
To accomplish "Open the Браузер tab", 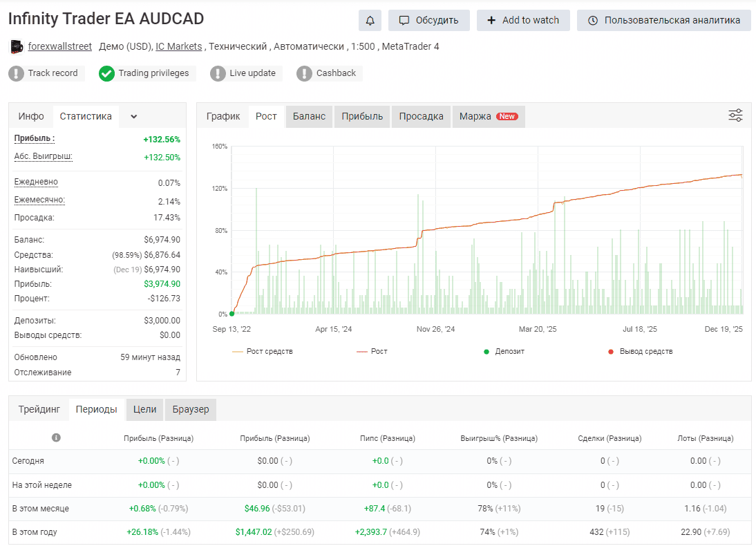I will click(191, 409).
